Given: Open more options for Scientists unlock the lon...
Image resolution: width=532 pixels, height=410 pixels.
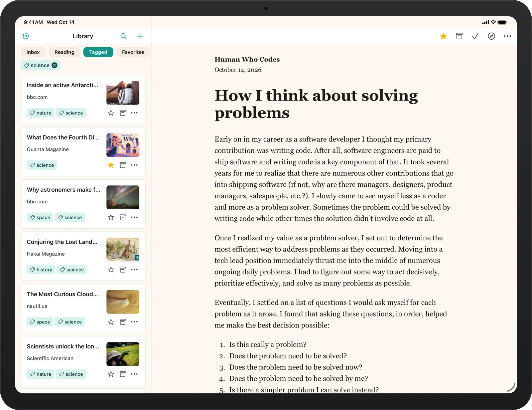Looking at the screenshot, I should point(134,374).
